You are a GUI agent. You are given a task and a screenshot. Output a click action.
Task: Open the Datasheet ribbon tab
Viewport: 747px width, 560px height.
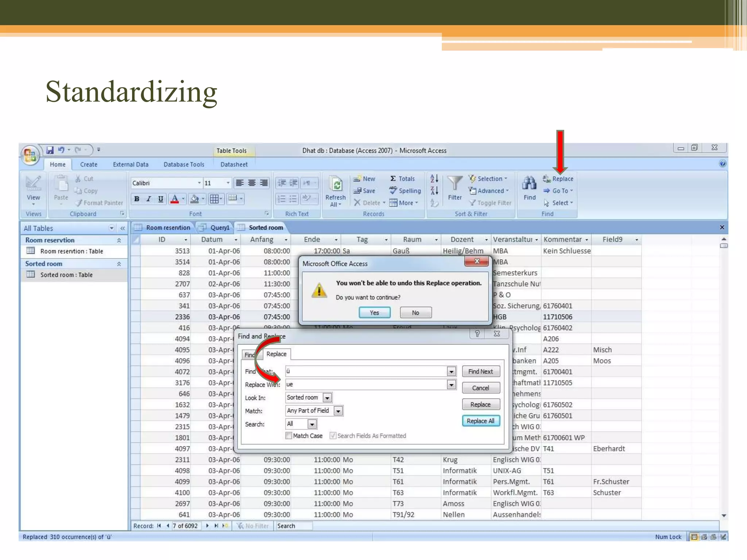click(234, 164)
